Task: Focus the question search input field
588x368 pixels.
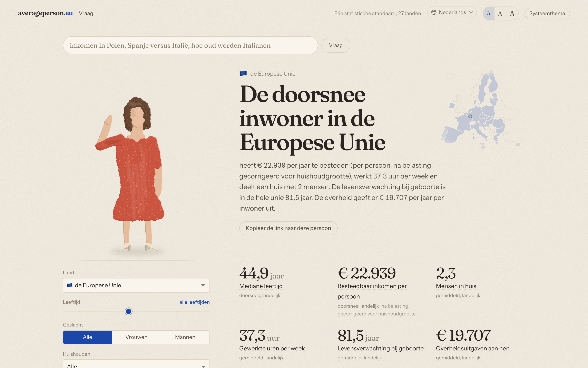Action: coord(190,45)
